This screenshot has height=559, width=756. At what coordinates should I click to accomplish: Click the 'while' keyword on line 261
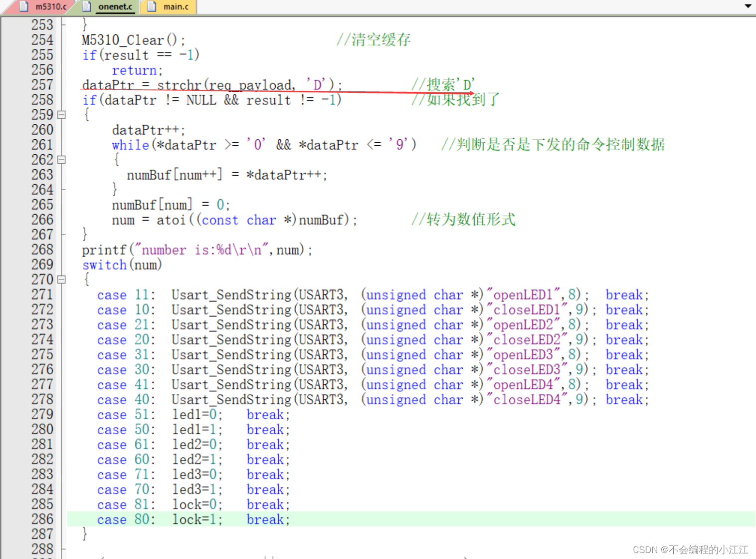pyautogui.click(x=130, y=145)
